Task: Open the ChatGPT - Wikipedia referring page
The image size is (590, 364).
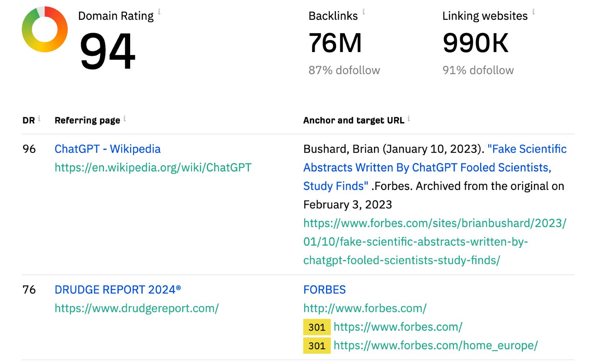Action: click(x=107, y=149)
